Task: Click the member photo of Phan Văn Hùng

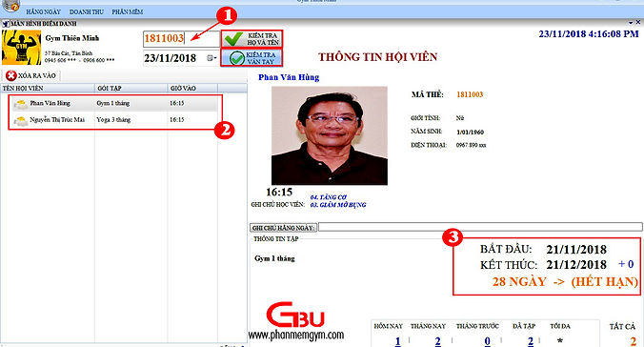Action: [330, 135]
